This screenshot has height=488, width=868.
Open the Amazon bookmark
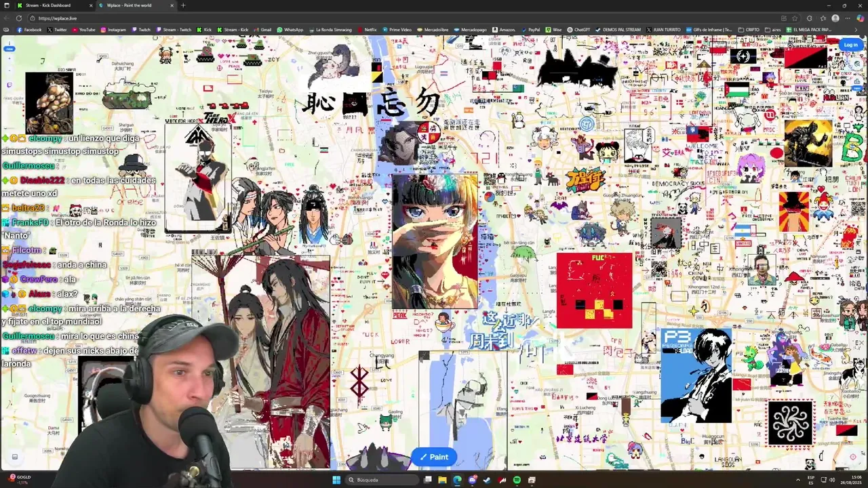[x=503, y=30]
